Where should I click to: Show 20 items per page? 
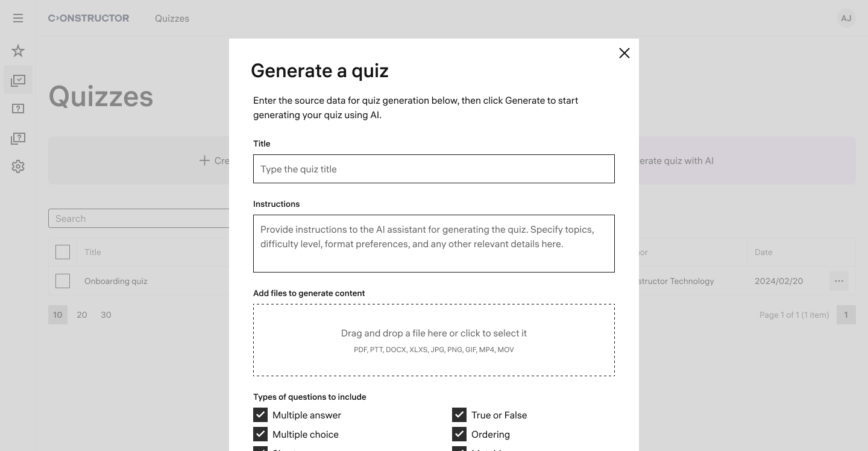tap(82, 315)
